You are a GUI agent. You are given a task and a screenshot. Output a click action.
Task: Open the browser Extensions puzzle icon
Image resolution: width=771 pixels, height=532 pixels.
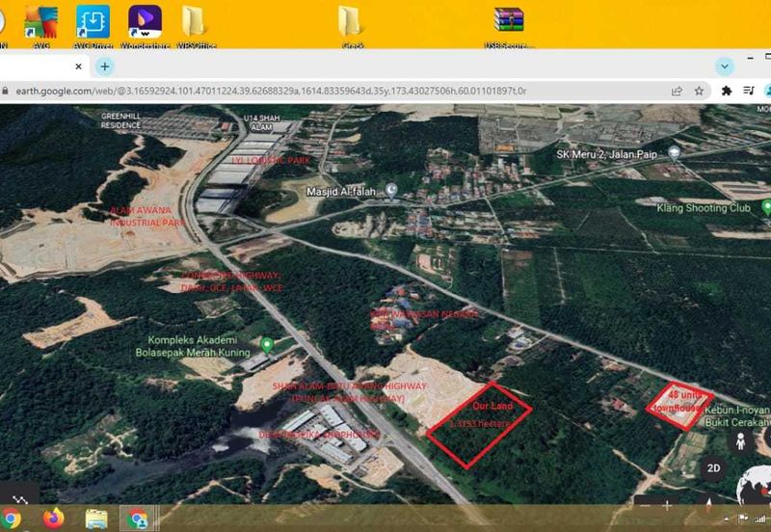point(727,91)
